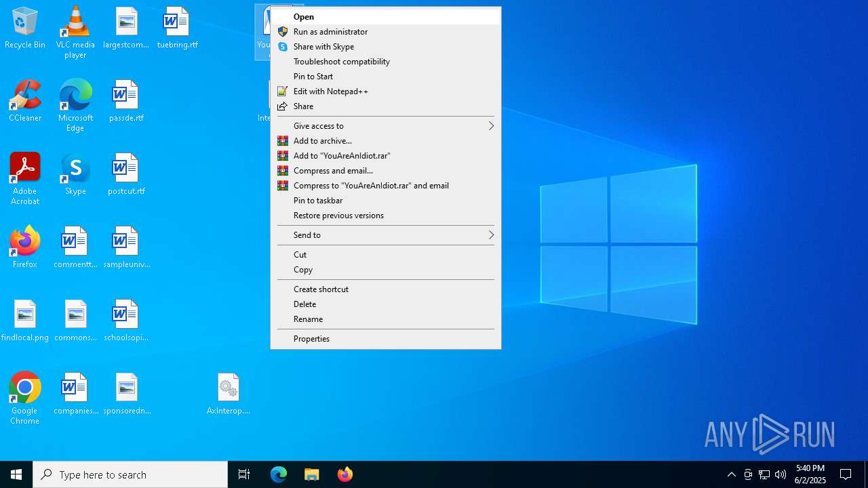Screen dimensions: 868x488
Task: Select commentt... Word document icon
Action: (75, 248)
